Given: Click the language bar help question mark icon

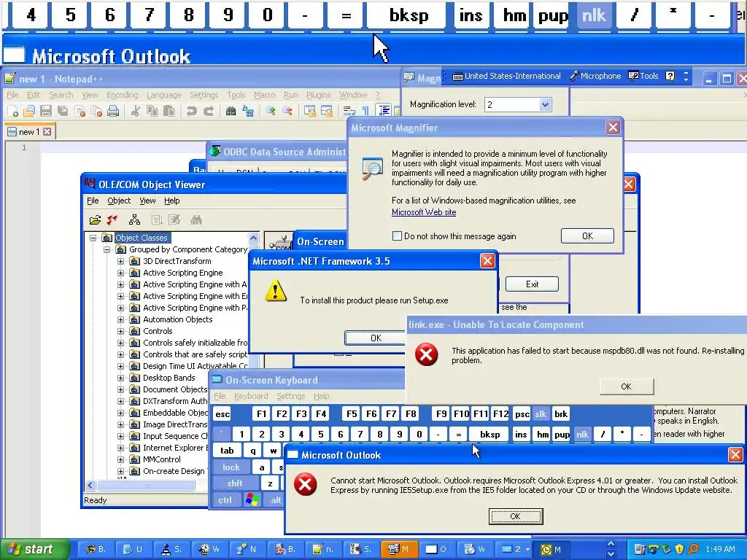Looking at the screenshot, I should (670, 76).
